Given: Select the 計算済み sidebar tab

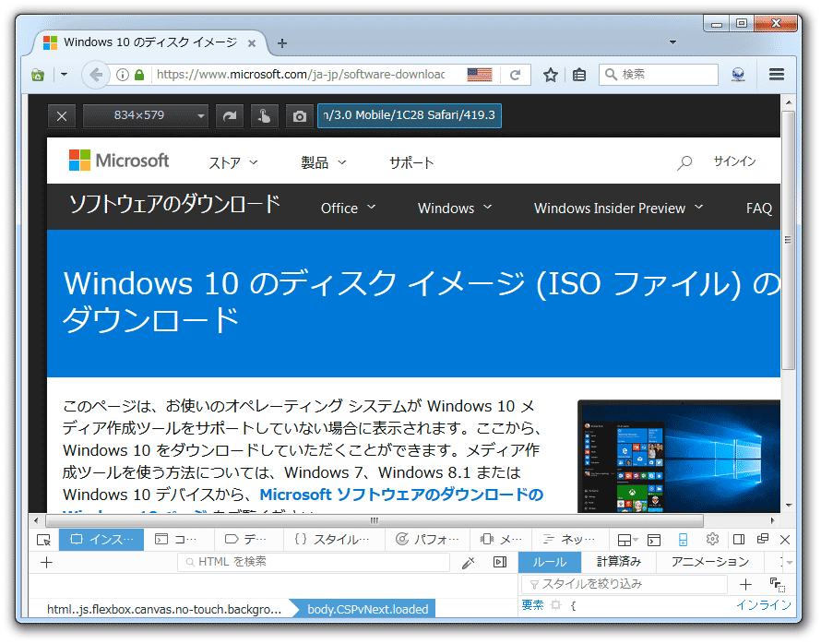Looking at the screenshot, I should tap(619, 562).
